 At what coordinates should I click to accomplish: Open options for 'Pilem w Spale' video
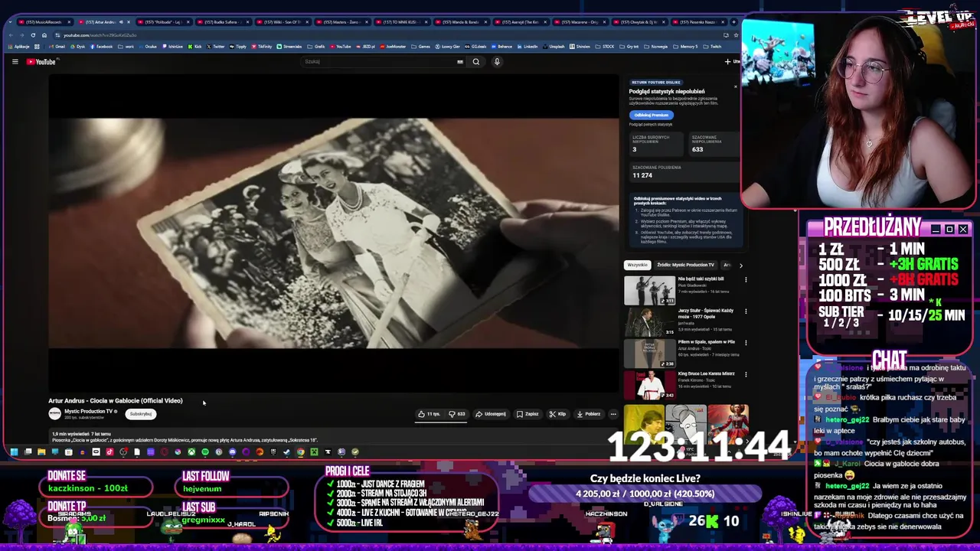(746, 343)
